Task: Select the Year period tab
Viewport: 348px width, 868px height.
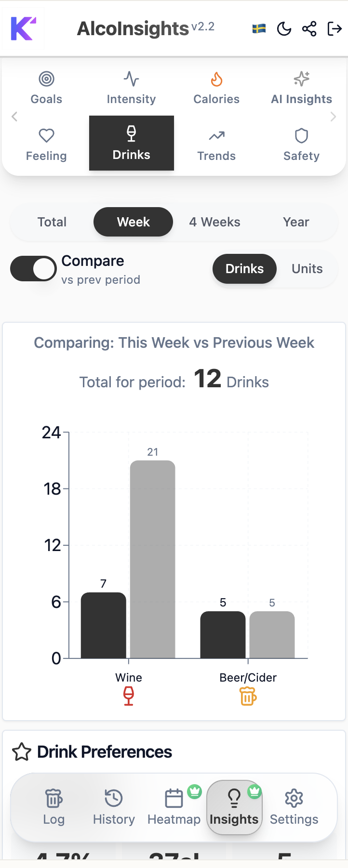Action: pyautogui.click(x=295, y=222)
